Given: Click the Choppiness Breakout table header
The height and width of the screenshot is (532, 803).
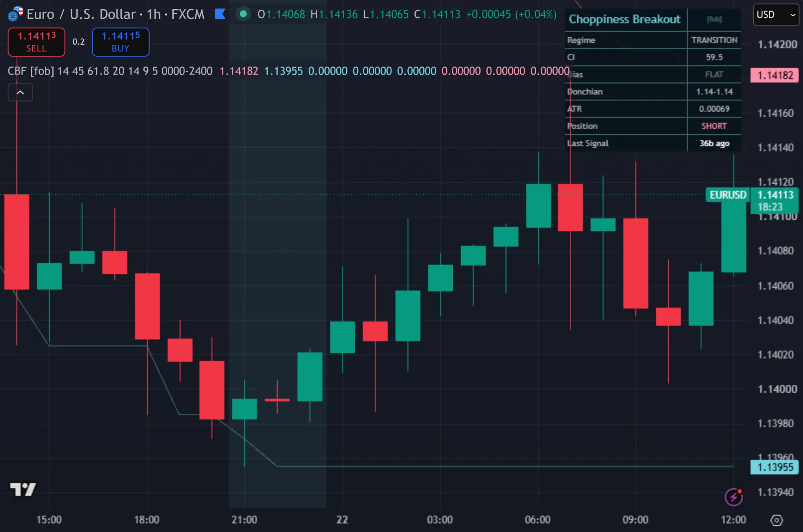Looking at the screenshot, I should pos(625,19).
